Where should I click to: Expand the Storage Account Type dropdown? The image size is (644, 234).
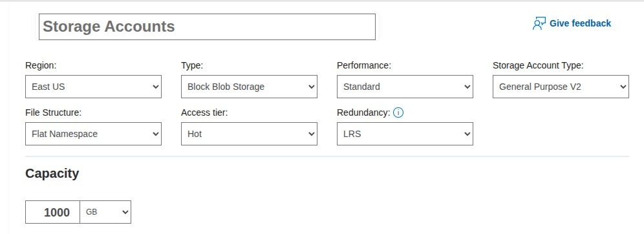(x=561, y=87)
